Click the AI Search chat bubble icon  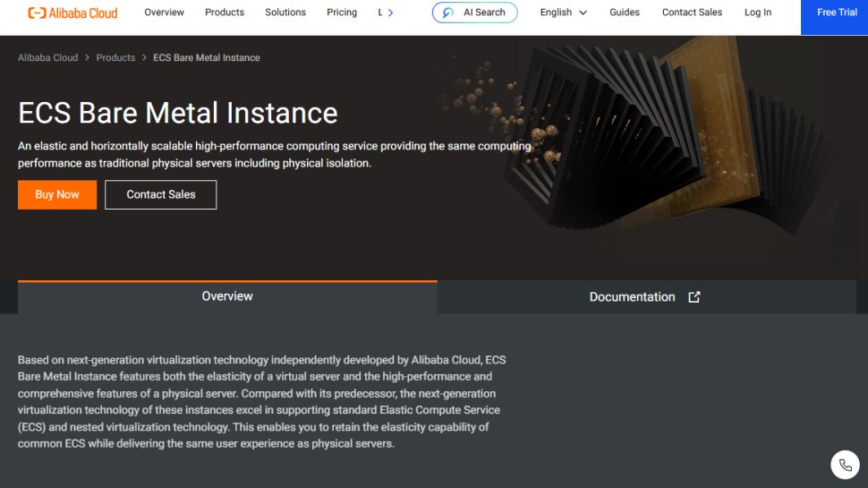(x=448, y=13)
